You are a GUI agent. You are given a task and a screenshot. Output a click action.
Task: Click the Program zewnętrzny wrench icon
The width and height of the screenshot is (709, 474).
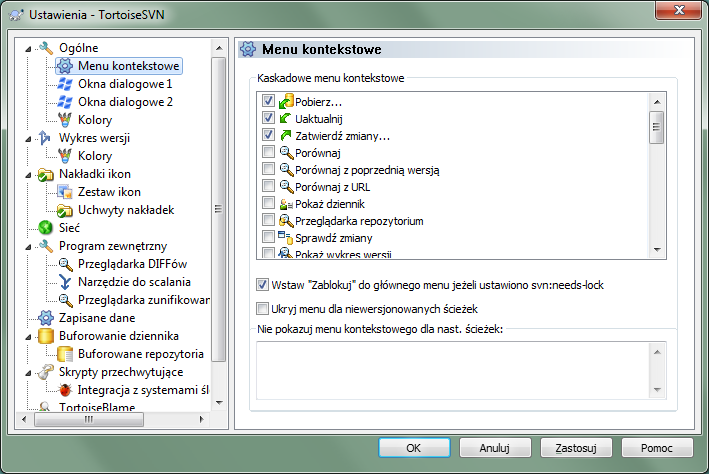pyautogui.click(x=46, y=246)
